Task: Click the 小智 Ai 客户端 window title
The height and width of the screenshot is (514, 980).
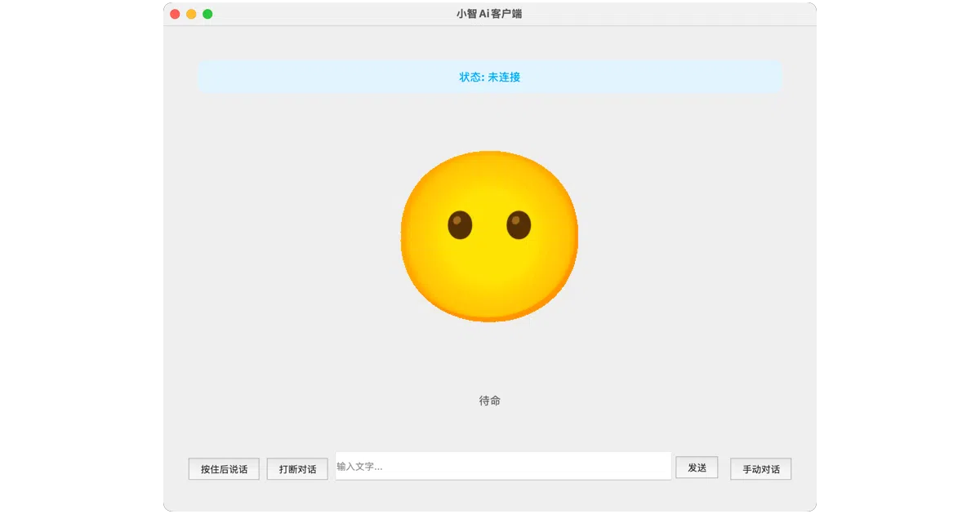Action: point(489,14)
